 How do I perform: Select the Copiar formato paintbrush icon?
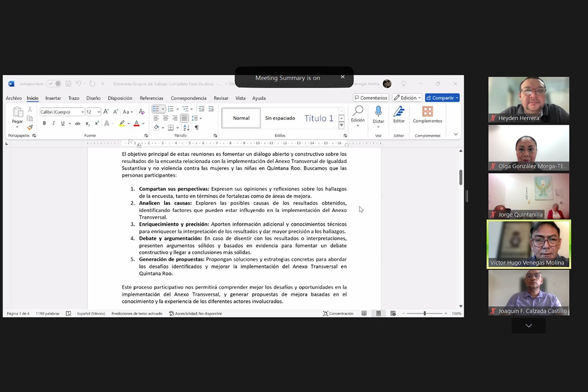click(30, 127)
